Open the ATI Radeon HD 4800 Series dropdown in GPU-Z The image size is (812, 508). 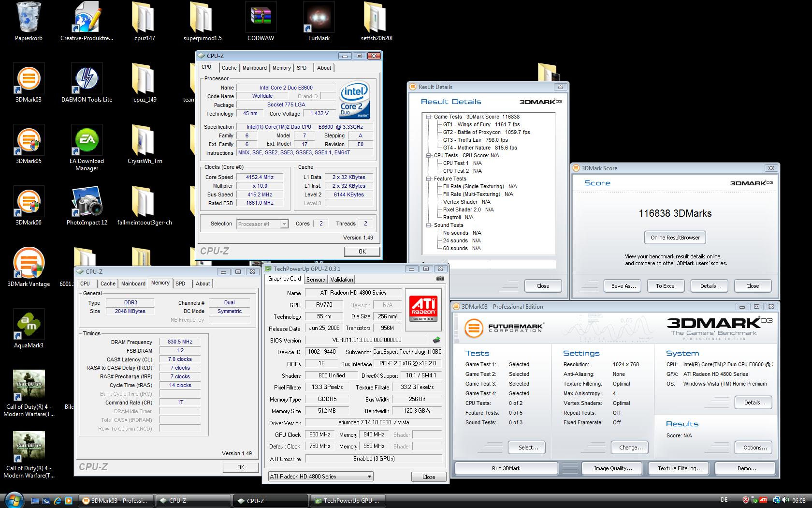coord(320,477)
